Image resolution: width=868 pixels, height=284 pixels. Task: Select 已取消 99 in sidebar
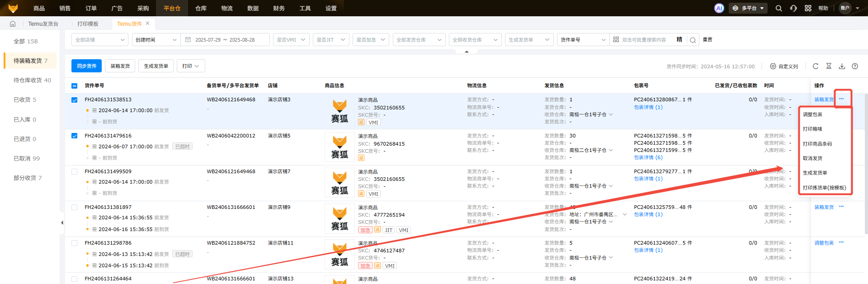point(27,158)
